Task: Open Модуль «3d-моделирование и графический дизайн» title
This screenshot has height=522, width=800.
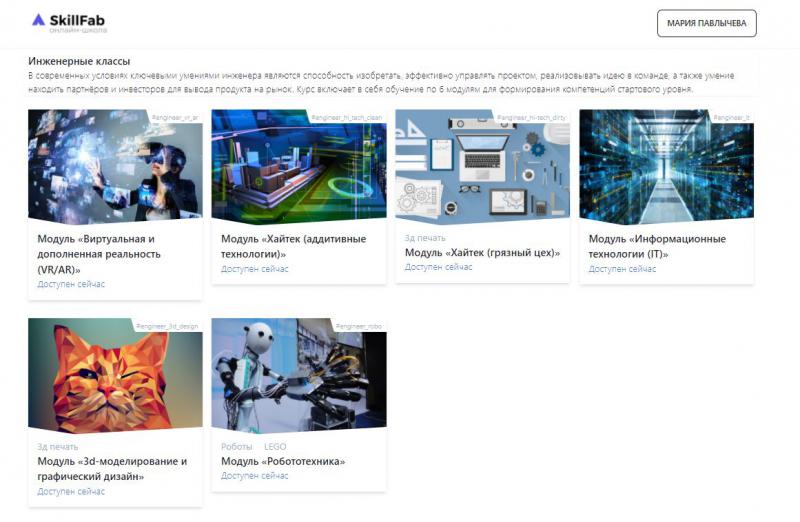Action: pos(112,469)
